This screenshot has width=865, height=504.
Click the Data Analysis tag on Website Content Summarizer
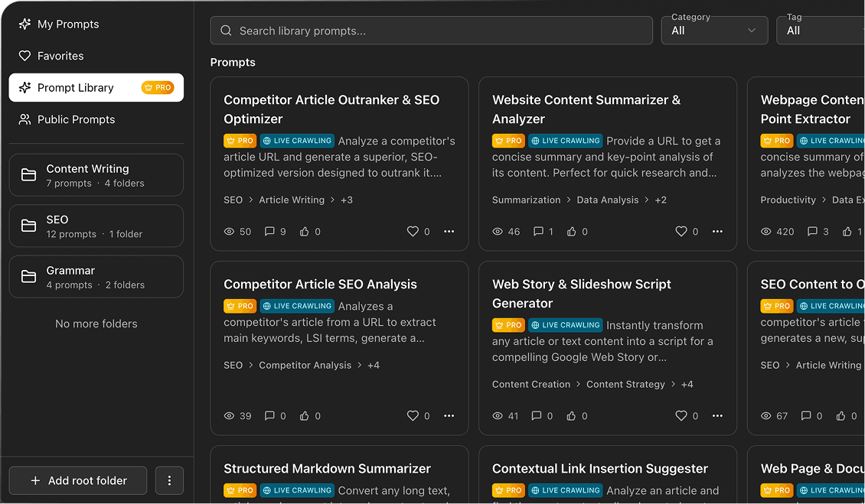coord(607,200)
